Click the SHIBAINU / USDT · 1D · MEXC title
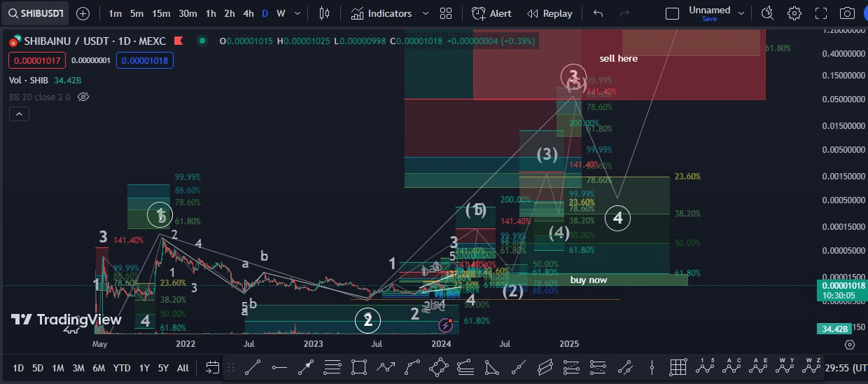 tap(95, 41)
